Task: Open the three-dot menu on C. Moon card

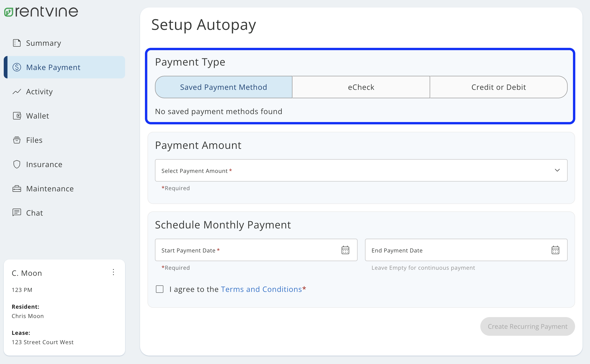Action: pos(113,272)
